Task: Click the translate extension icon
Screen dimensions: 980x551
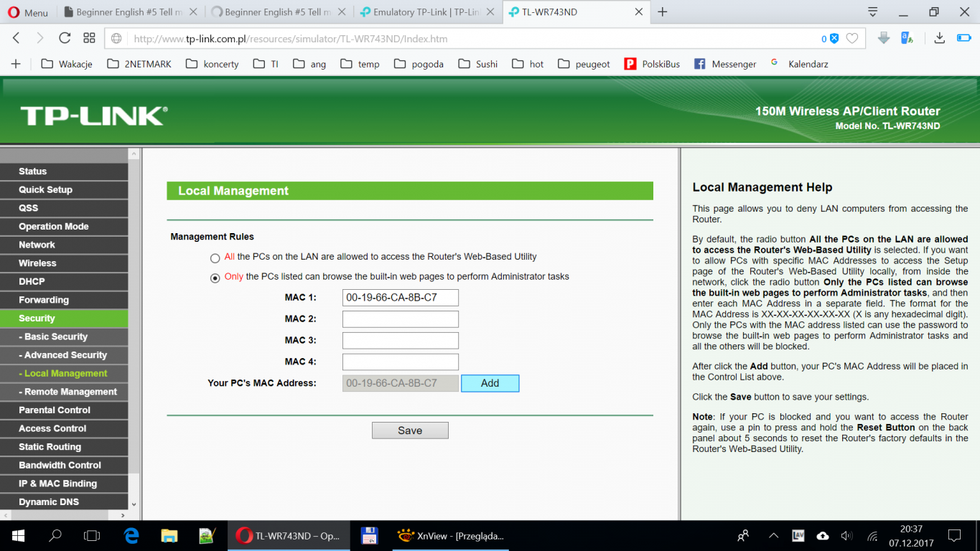Action: point(907,38)
